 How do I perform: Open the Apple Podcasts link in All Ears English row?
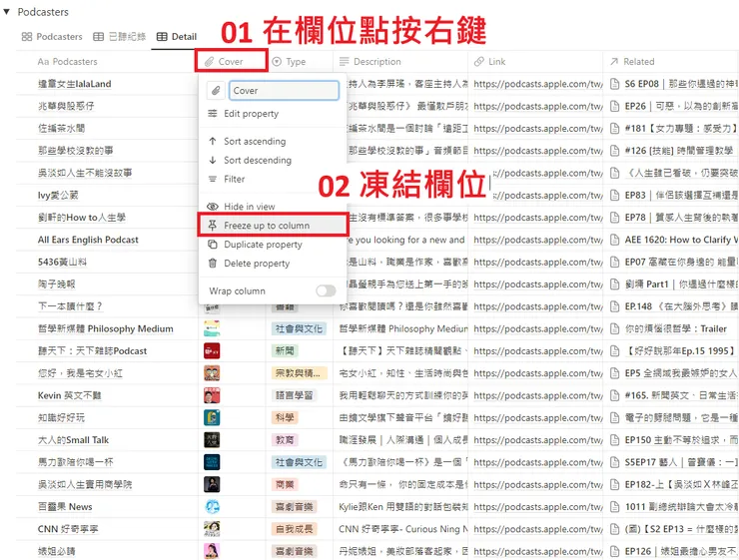pyautogui.click(x=538, y=240)
